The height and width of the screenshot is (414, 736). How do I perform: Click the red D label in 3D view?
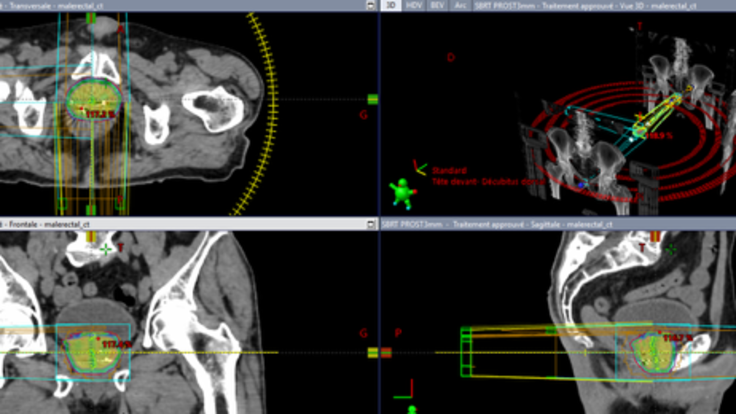point(451,57)
